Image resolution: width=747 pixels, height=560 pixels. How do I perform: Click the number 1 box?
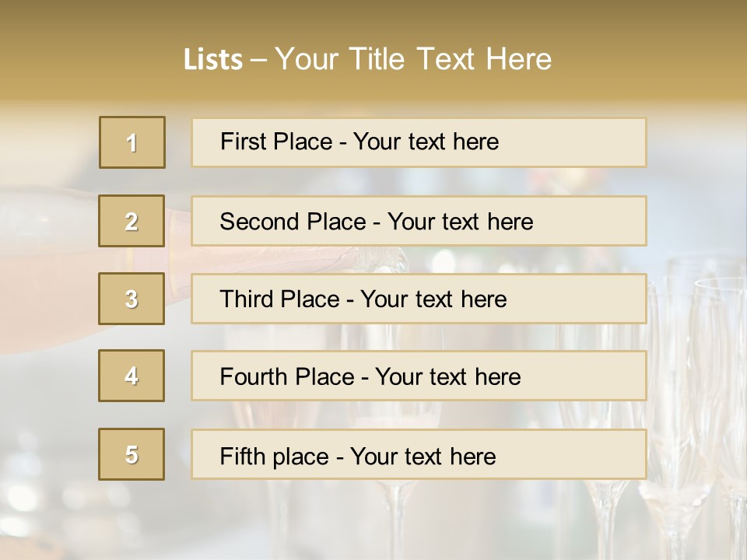point(132,142)
